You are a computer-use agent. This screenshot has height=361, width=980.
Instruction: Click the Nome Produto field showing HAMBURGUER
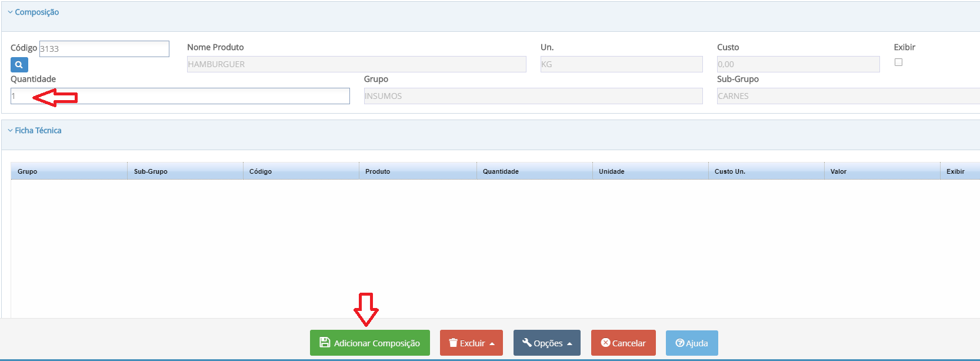point(356,64)
